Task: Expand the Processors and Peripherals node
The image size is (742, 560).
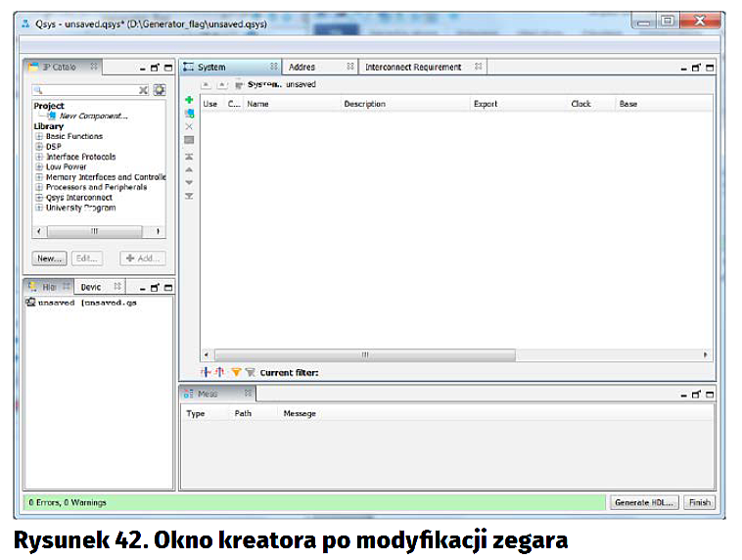Action: [x=39, y=187]
